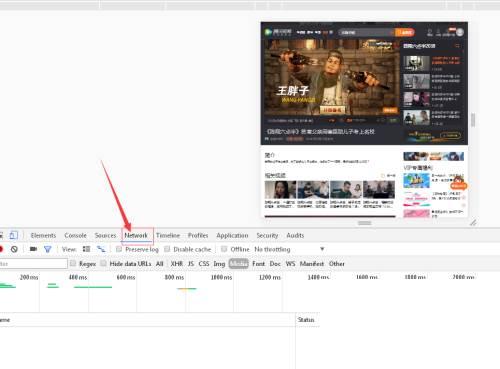Grab the viewport resize handle at the preview's corner
This screenshot has width=500, height=369.
pos(473,222)
